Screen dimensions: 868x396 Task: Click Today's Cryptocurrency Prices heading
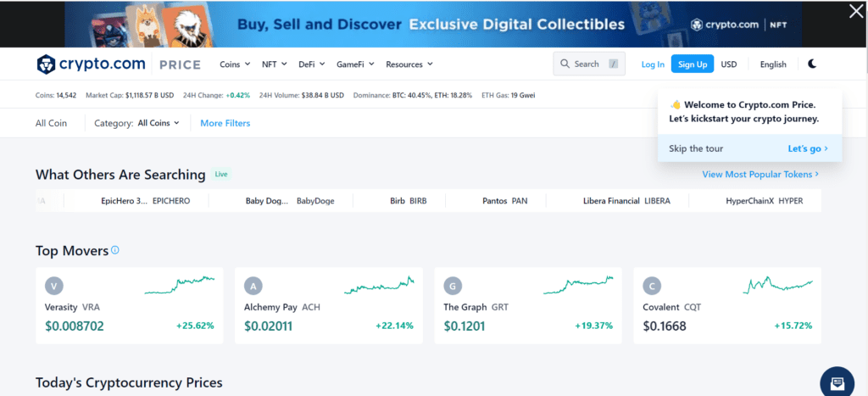tap(129, 382)
